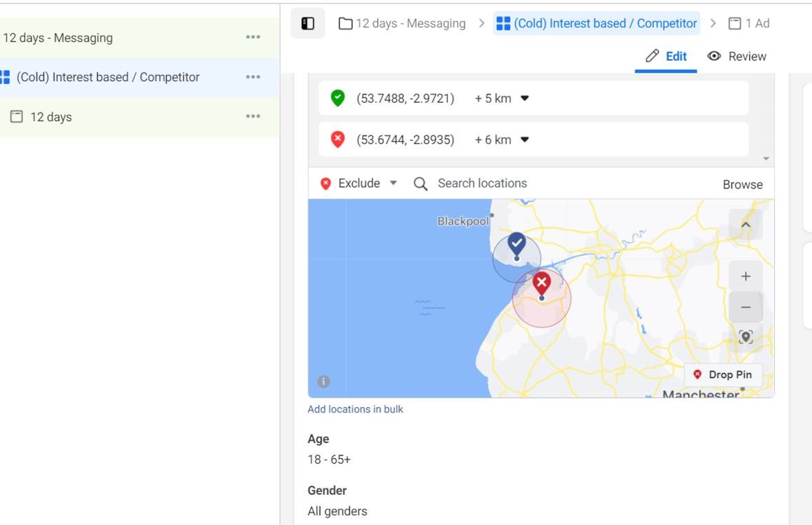The height and width of the screenshot is (525, 812).
Task: Select the blue checkmark pin on map
Action: [x=516, y=245]
